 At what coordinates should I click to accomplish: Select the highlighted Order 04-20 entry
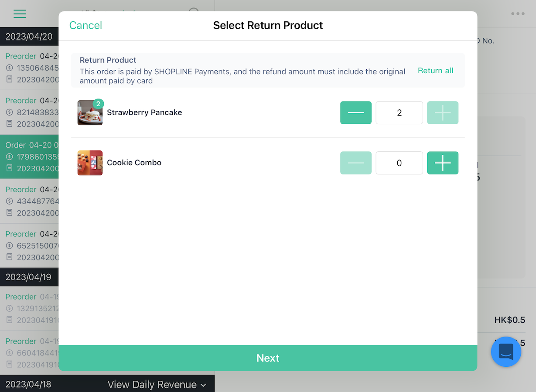[29, 157]
